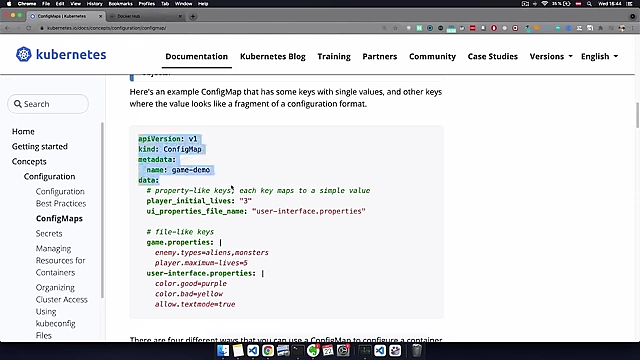This screenshot has width=640, height=360.
Task: Open the Trash in the dock
Action: 416,351
